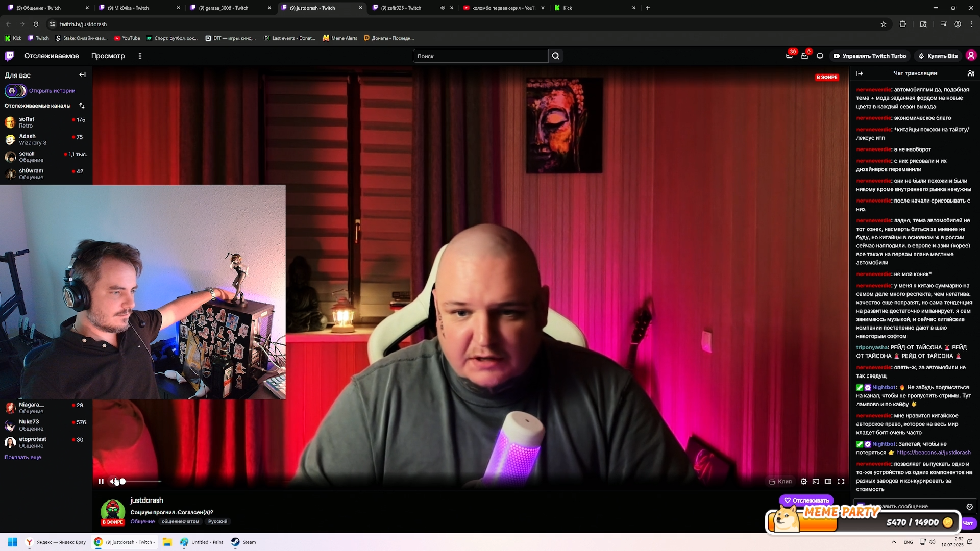
Task: Open Meme Alerts bookmark
Action: (340, 38)
